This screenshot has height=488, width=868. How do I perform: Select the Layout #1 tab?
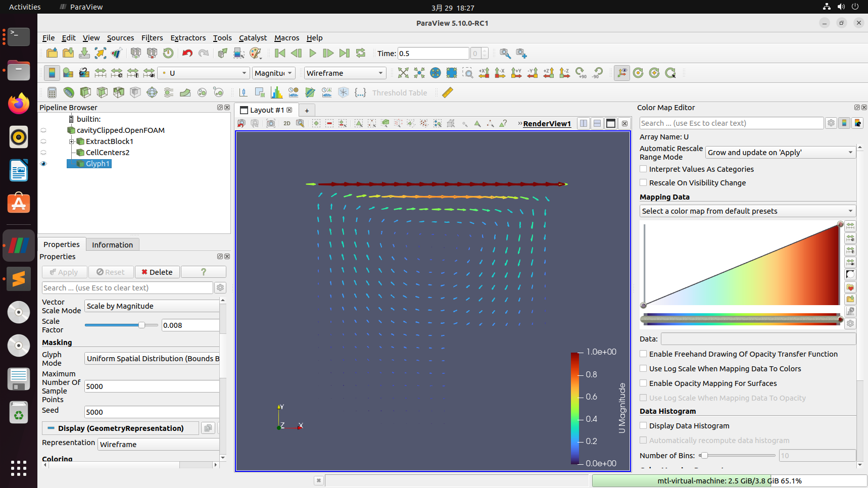266,110
